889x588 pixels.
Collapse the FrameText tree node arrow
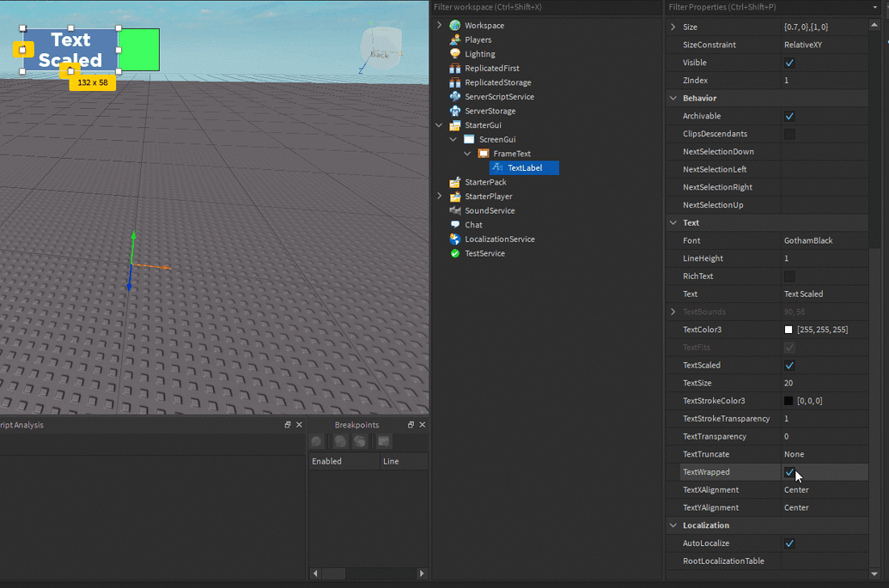pyautogui.click(x=467, y=154)
